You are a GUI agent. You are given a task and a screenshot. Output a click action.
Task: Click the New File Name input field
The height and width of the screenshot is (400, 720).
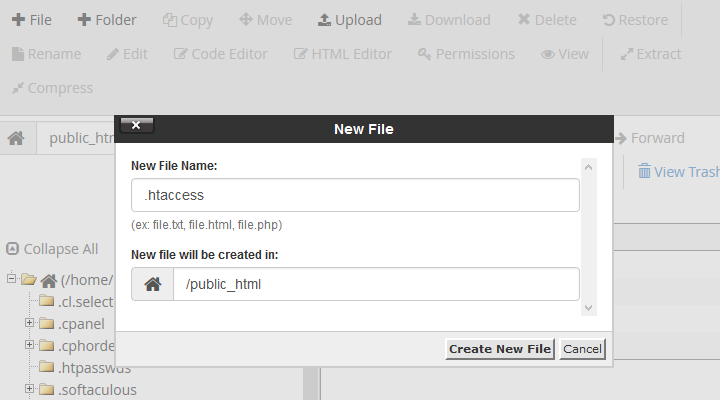(x=355, y=195)
